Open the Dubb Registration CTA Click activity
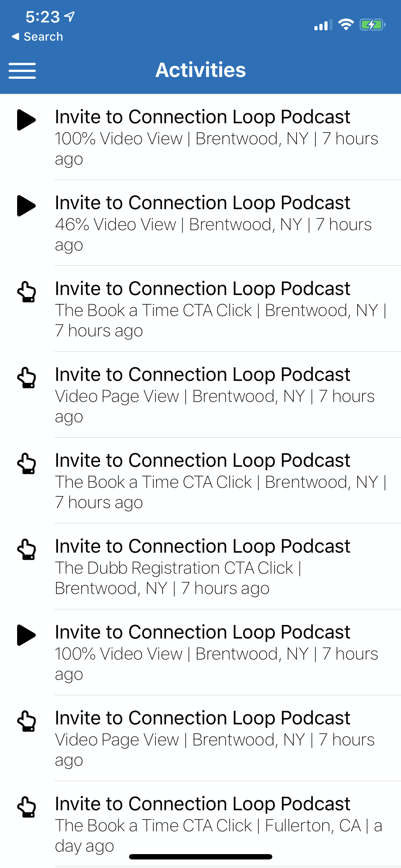The height and width of the screenshot is (868, 401). coord(214,567)
